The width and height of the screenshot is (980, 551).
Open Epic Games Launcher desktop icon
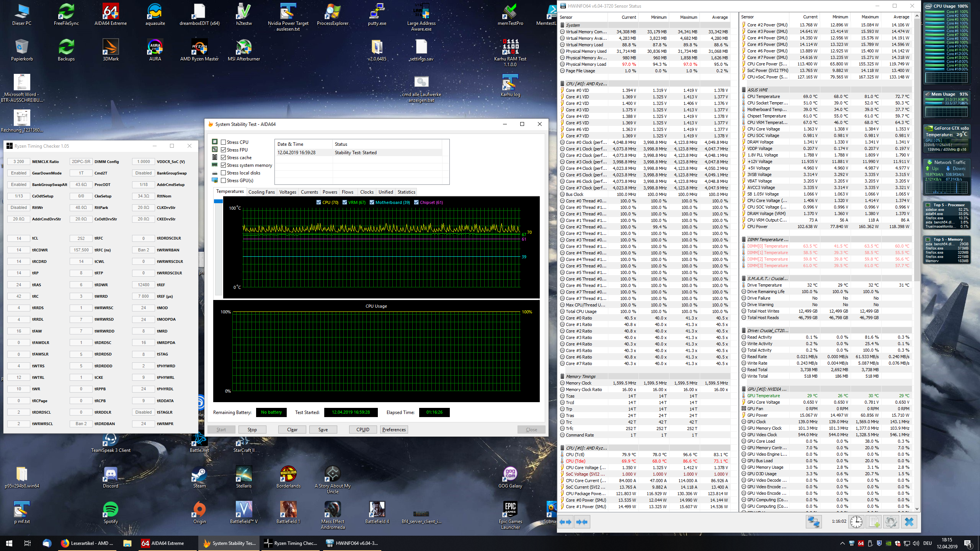(510, 515)
